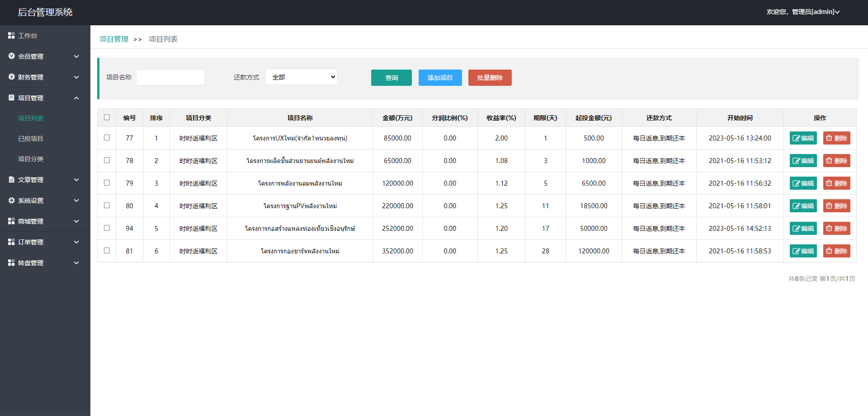Click the 工作台 dashboard icon in sidebar
Screen dimensions: 868x416
tap(11, 35)
